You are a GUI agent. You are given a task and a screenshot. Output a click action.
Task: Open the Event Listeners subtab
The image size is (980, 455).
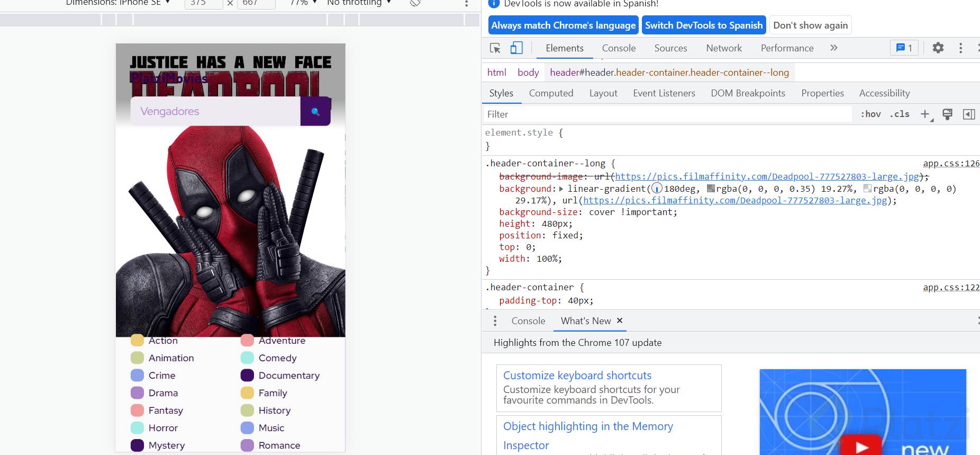(x=664, y=93)
